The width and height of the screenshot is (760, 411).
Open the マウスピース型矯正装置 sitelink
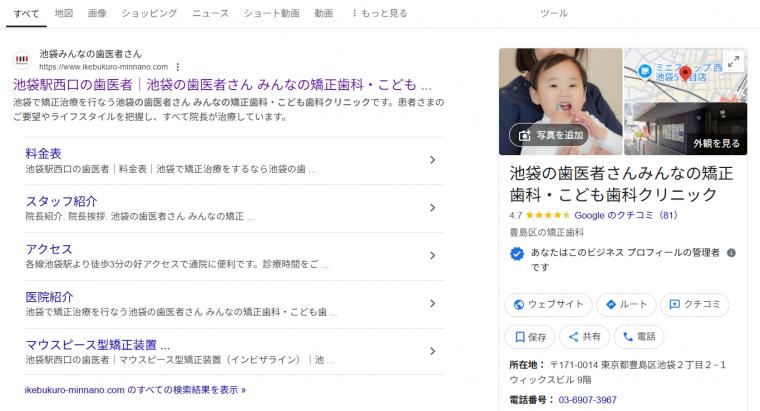pyautogui.click(x=97, y=345)
